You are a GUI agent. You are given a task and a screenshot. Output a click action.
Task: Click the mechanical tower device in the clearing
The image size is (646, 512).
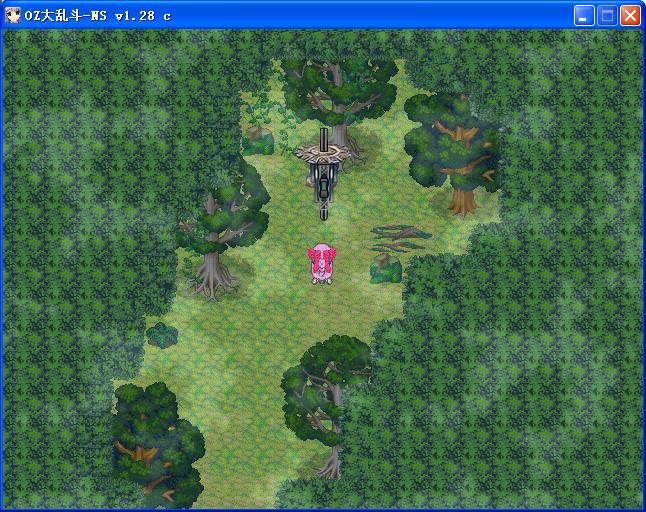coord(324,174)
